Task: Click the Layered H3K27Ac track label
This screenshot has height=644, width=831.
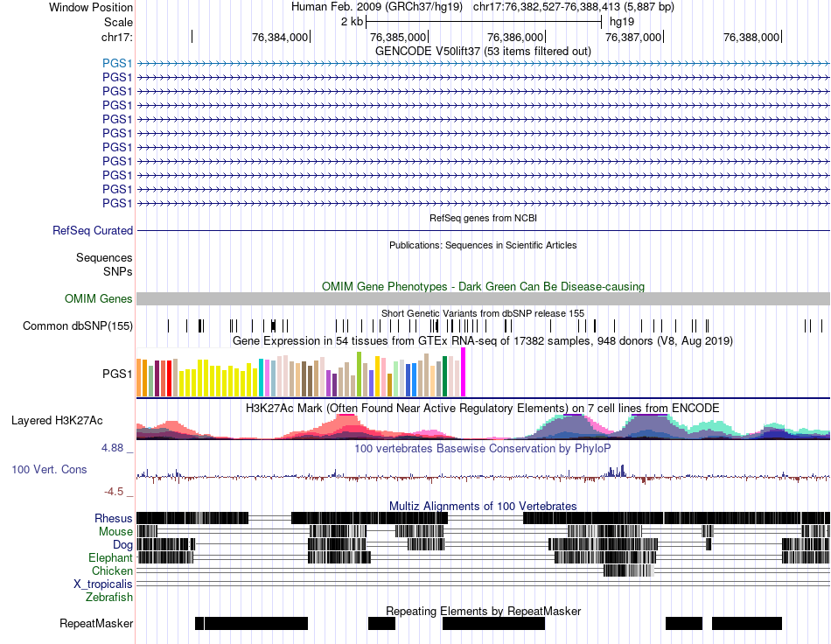Action: pos(57,421)
